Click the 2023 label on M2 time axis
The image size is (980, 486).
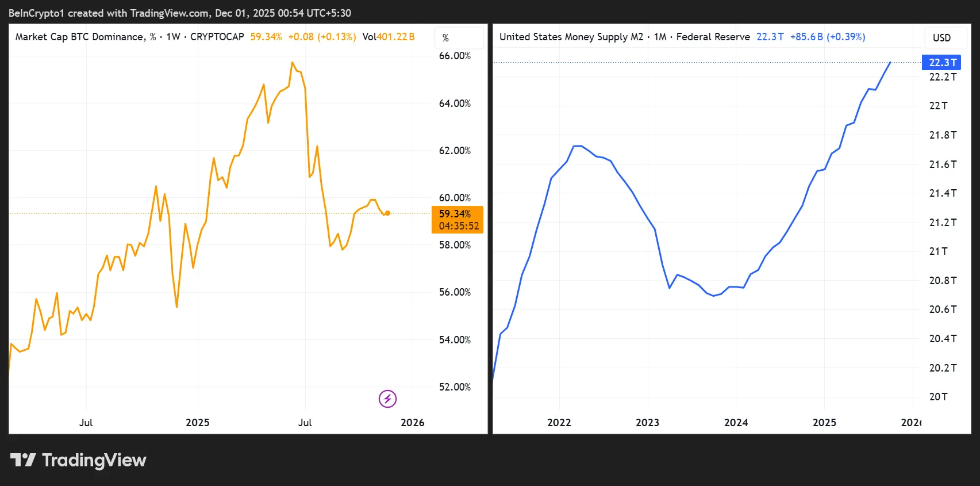pyautogui.click(x=647, y=423)
